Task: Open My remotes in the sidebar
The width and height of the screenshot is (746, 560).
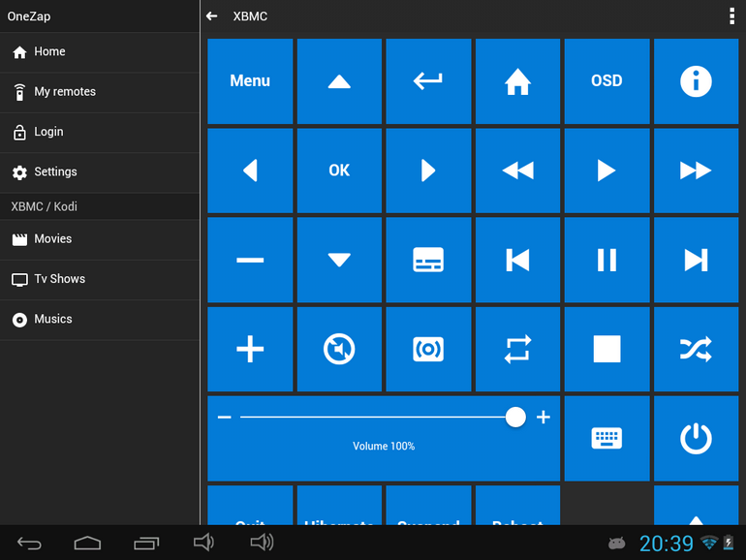Action: (x=100, y=92)
